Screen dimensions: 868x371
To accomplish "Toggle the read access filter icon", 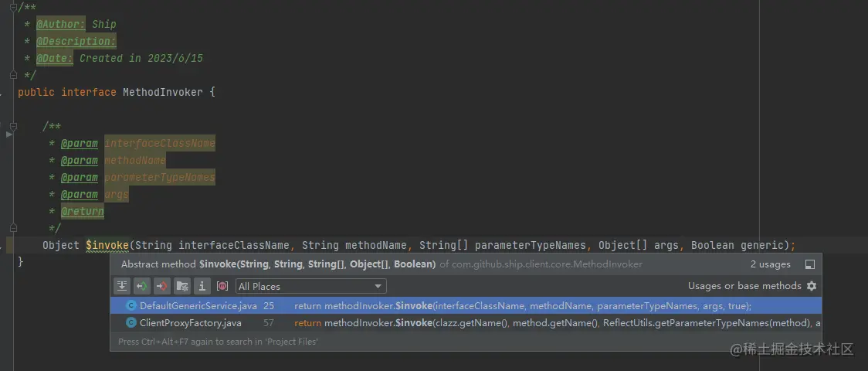I will [x=142, y=286].
